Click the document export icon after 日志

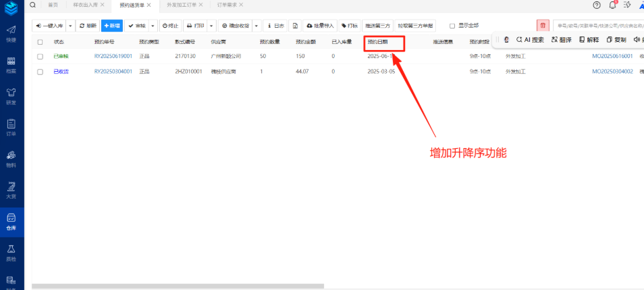295,26
